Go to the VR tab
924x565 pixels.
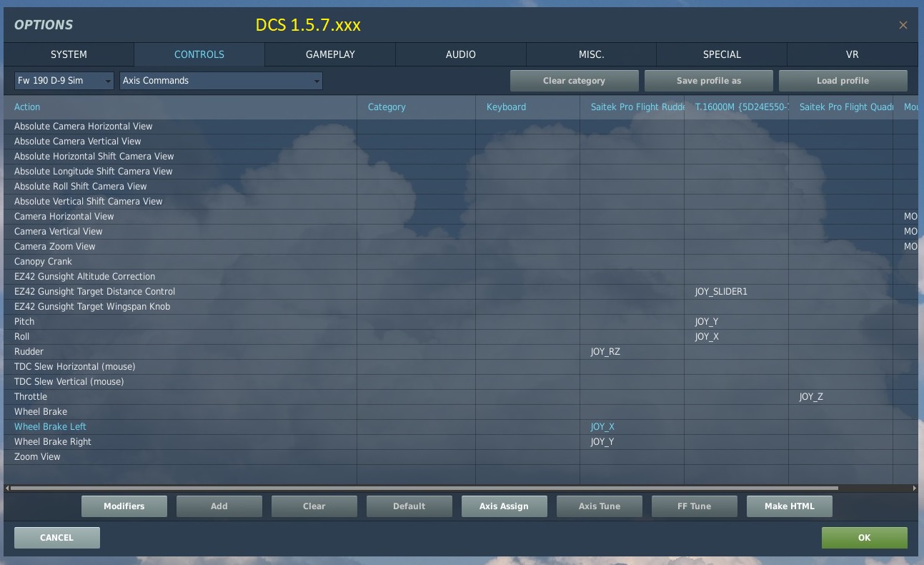coord(852,54)
